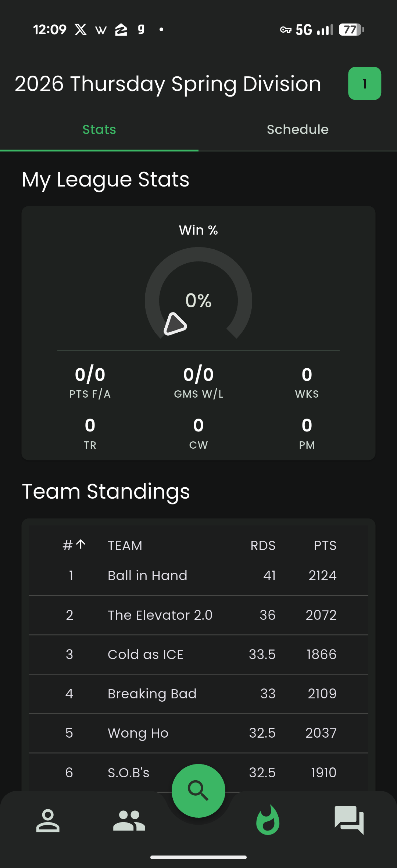Tap the green badge numbered 1
The height and width of the screenshot is (868, 397).
(364, 84)
